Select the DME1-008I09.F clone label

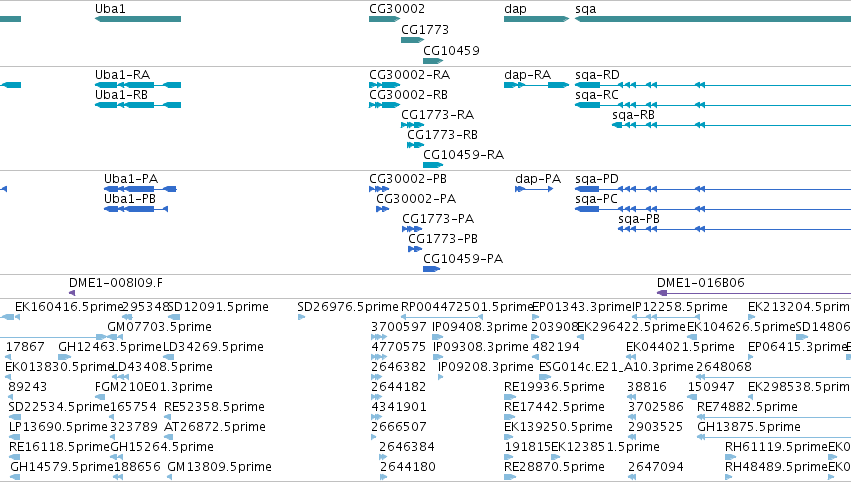coord(116,283)
